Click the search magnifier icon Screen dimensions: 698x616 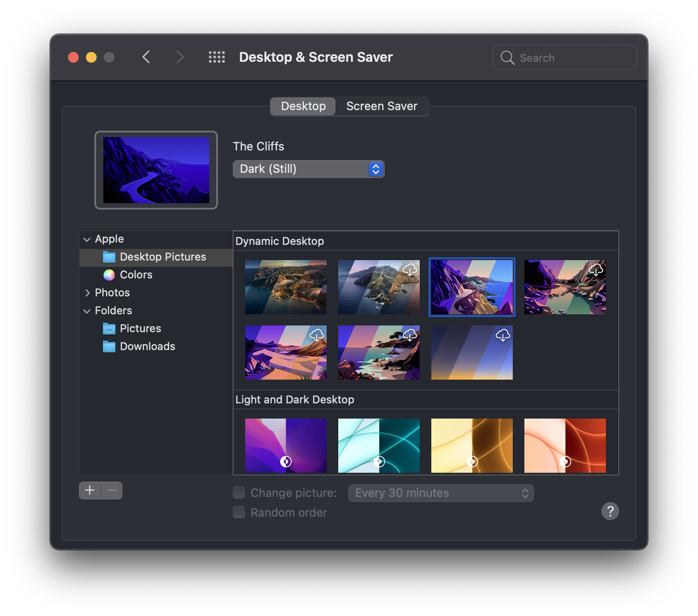[507, 58]
